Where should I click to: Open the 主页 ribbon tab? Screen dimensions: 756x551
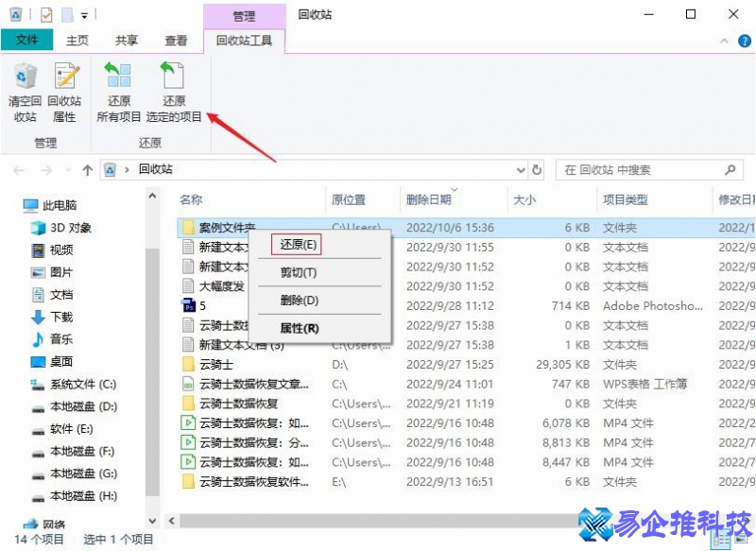[77, 41]
